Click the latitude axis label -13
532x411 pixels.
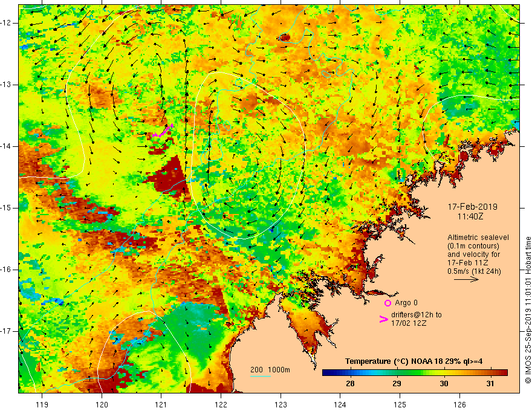pos(6,85)
